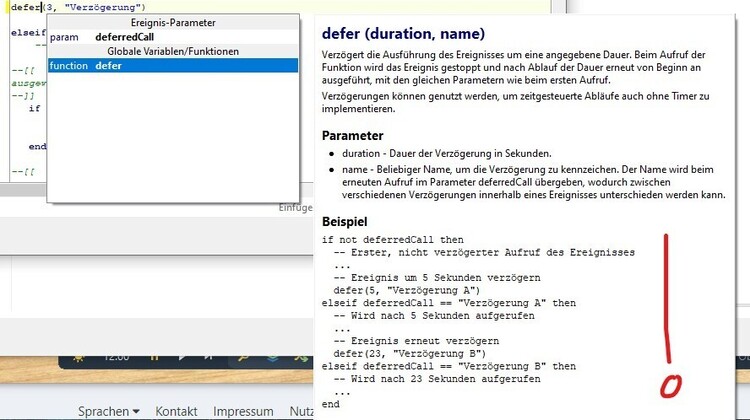This screenshot has width=750, height=420.
Task: Click comment '-- Ereignis um 5 Sekunden verzögern'
Action: point(437,277)
